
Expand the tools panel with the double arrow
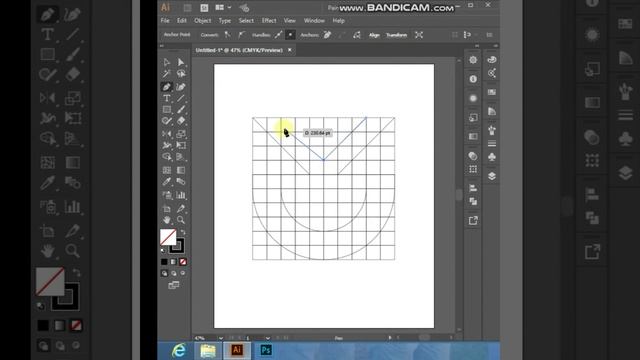(162, 46)
